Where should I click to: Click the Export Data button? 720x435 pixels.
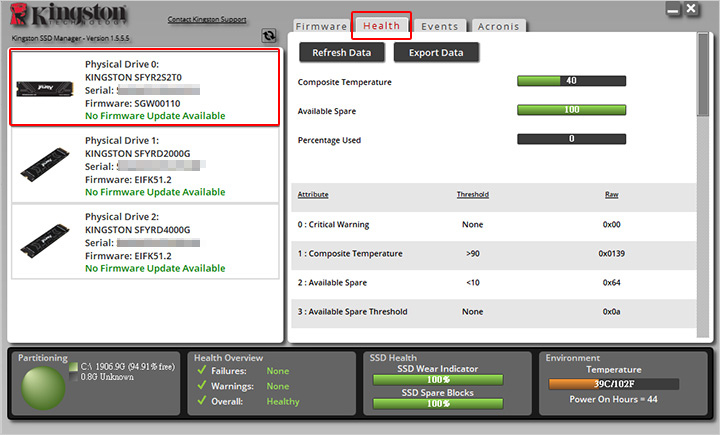[436, 53]
